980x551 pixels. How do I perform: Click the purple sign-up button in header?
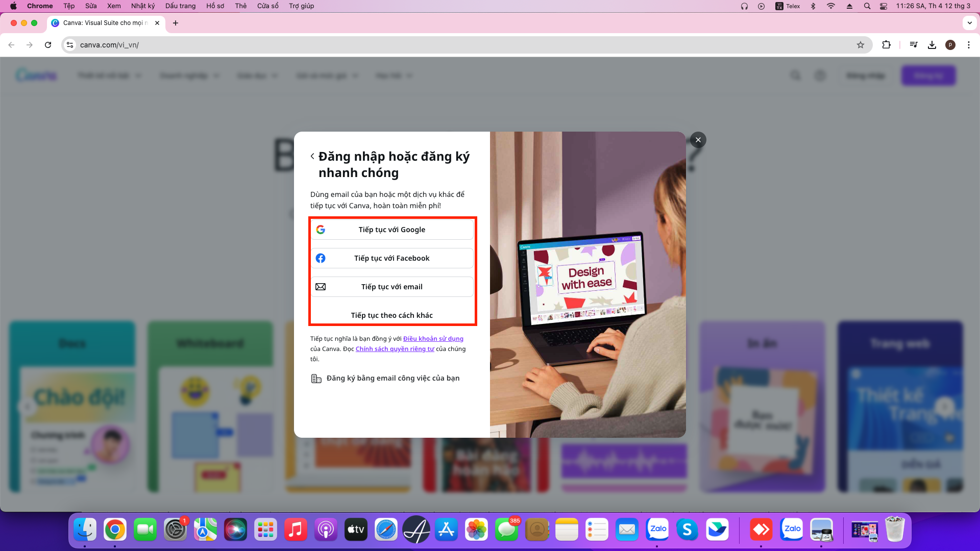pos(928,76)
